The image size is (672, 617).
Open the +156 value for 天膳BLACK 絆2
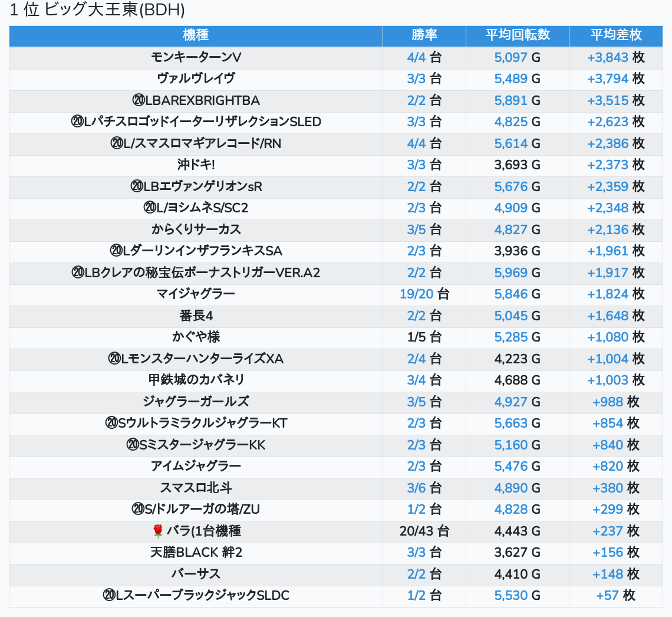point(608,552)
